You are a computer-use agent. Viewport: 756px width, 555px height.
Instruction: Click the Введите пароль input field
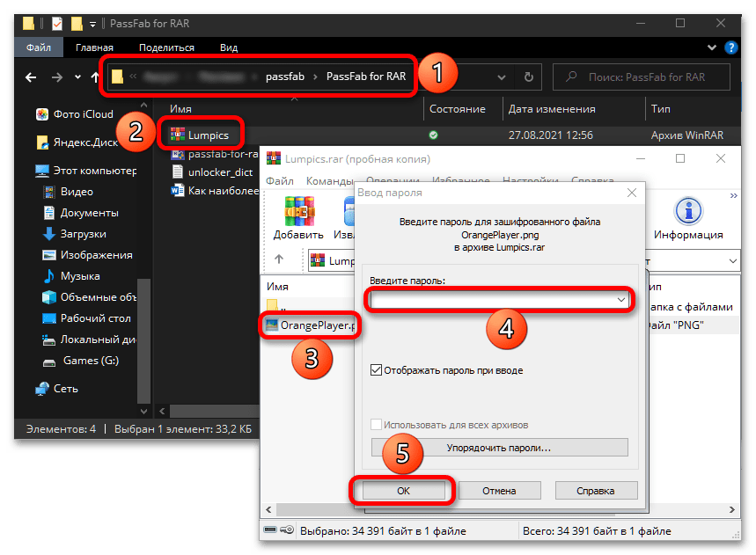pos(491,300)
